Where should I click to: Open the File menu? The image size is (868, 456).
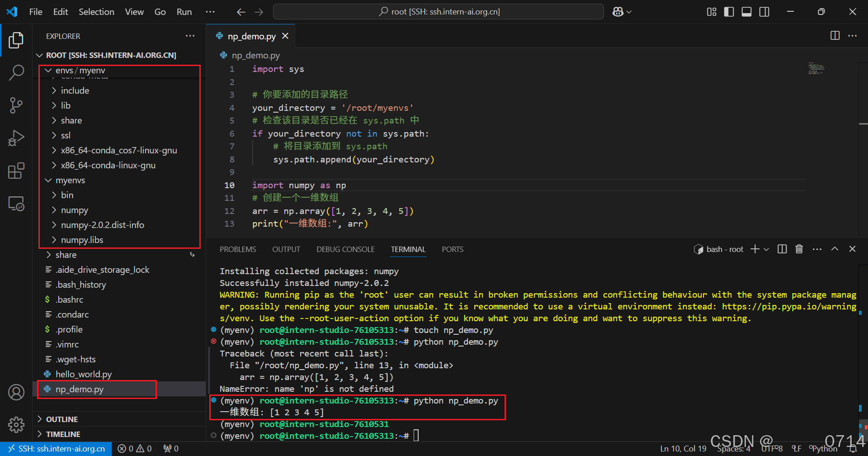tap(36, 12)
